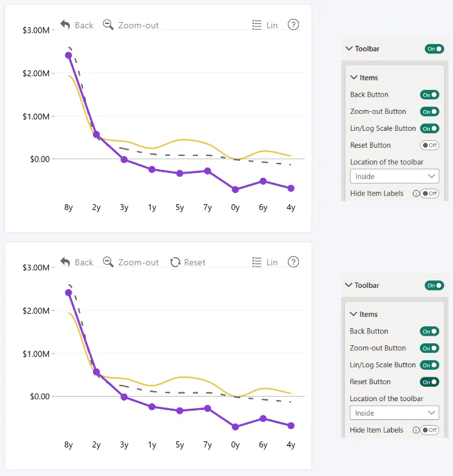
Task: Click the purple data point at 5y in bottom chart
Action: [180, 411]
